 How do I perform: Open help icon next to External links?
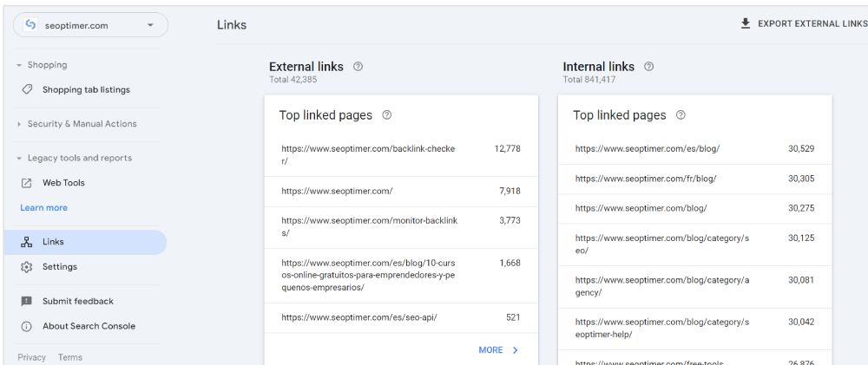358,67
